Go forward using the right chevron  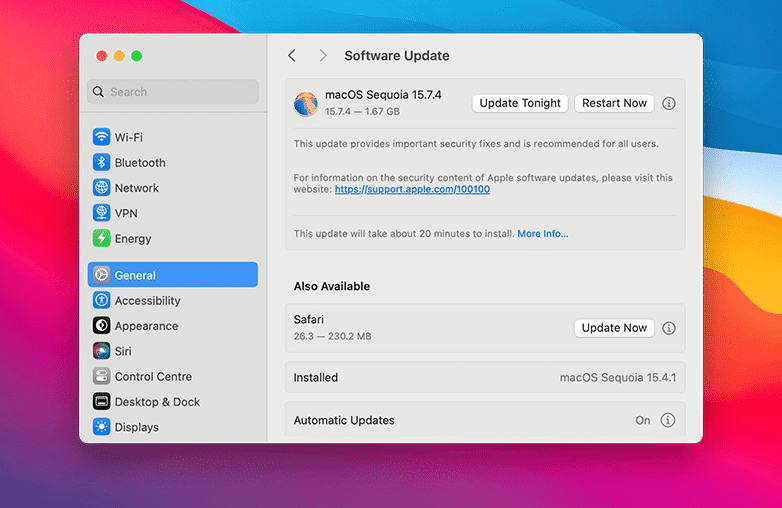point(322,56)
